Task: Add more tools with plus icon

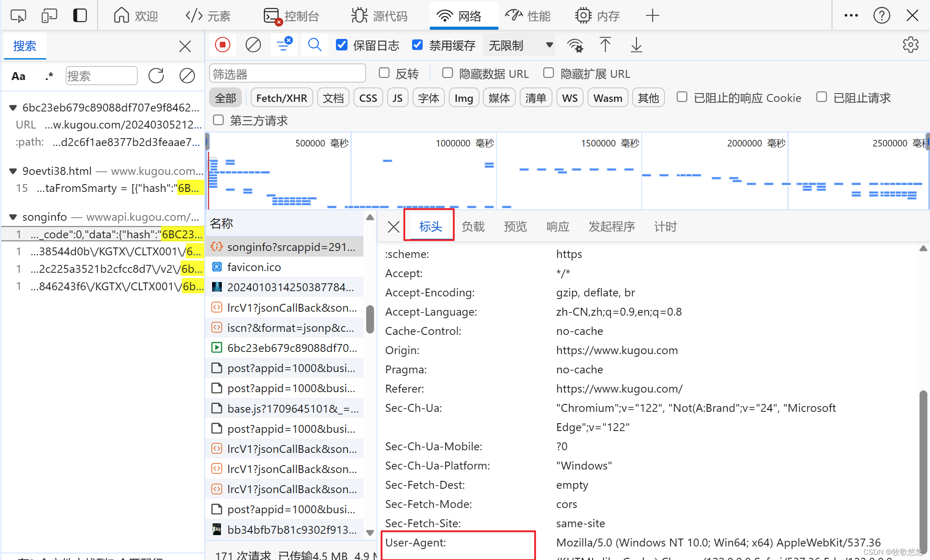Action: [652, 16]
